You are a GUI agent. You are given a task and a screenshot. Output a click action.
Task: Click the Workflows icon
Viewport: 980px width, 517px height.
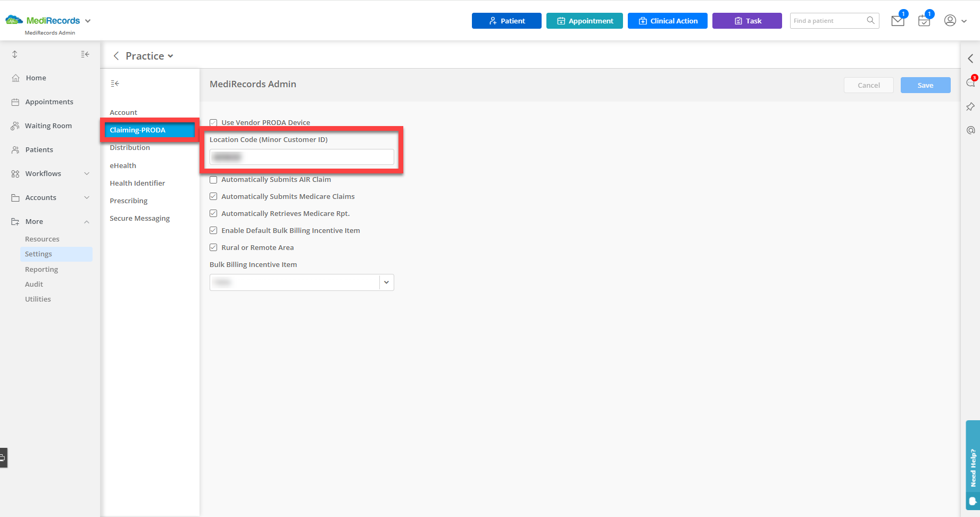[15, 173]
